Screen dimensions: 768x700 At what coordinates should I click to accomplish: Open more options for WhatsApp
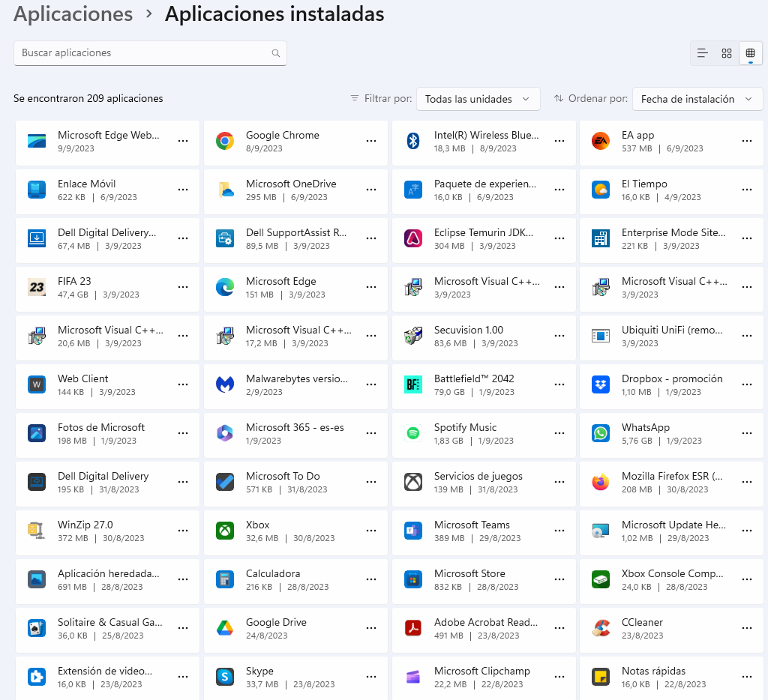747,433
